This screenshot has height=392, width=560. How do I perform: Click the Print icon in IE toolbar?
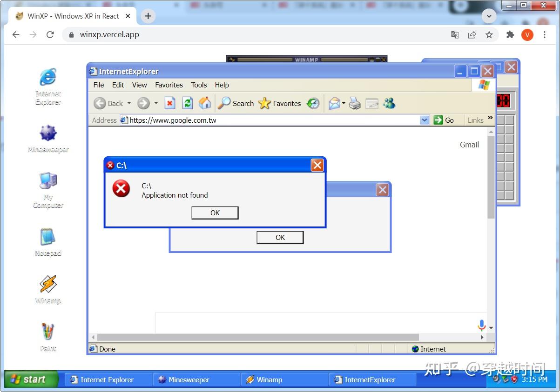(355, 103)
